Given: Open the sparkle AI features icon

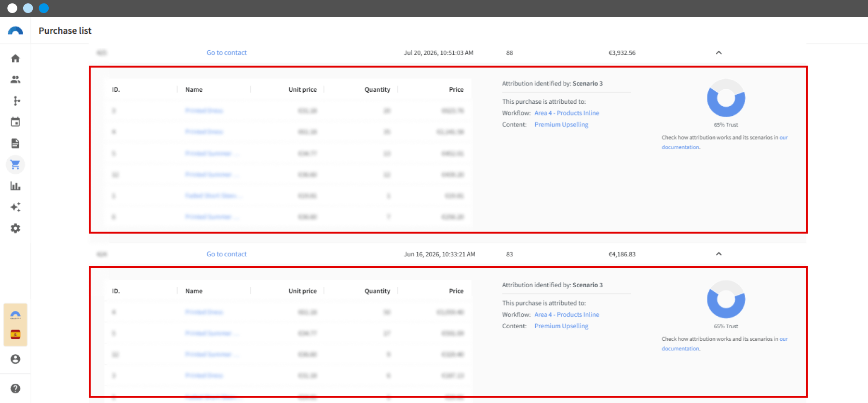Looking at the screenshot, I should 15,207.
